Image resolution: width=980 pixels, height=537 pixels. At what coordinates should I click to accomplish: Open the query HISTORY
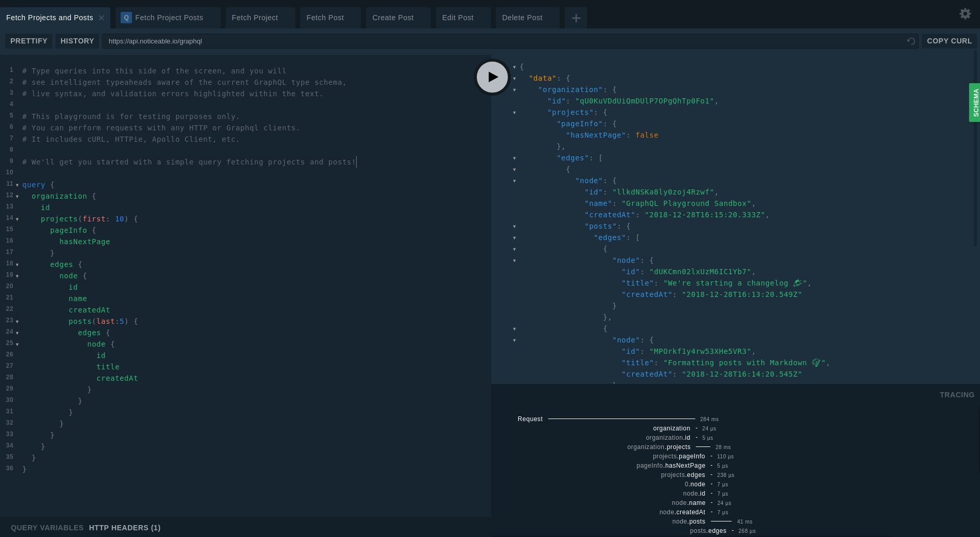(x=77, y=41)
